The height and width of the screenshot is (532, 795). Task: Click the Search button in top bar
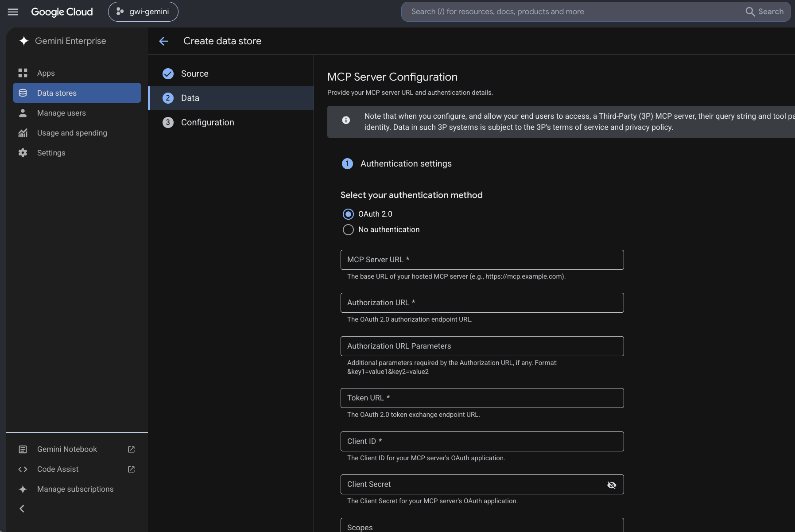point(765,12)
